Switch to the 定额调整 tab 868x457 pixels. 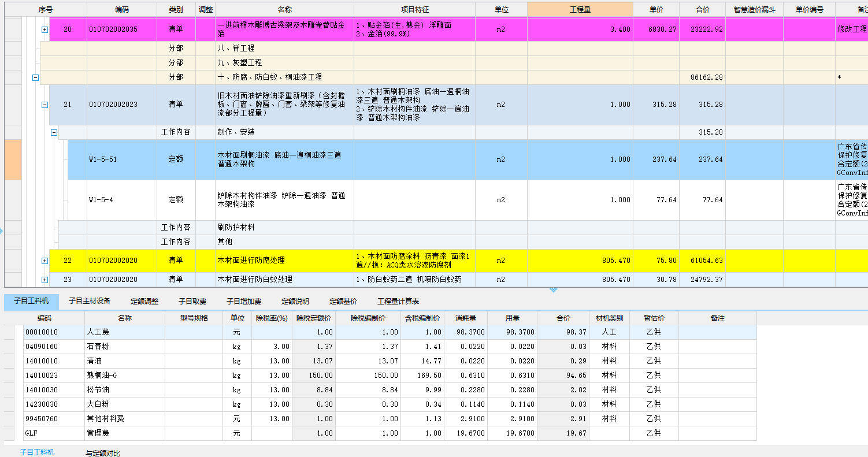[144, 301]
